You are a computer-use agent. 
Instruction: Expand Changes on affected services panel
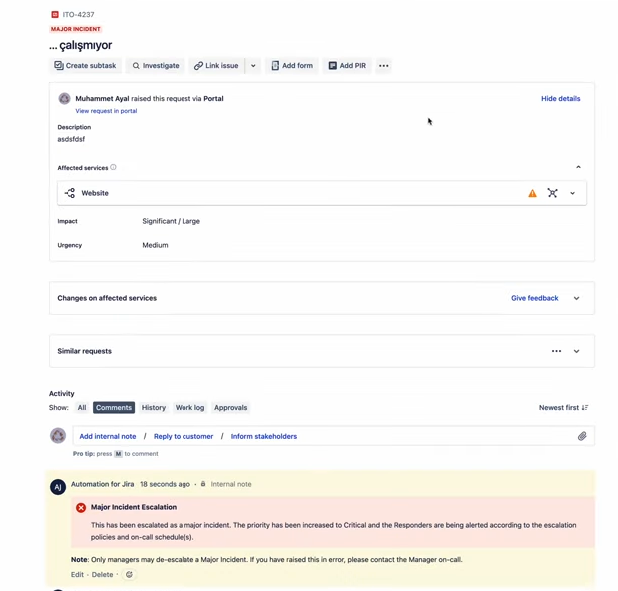pyautogui.click(x=577, y=298)
